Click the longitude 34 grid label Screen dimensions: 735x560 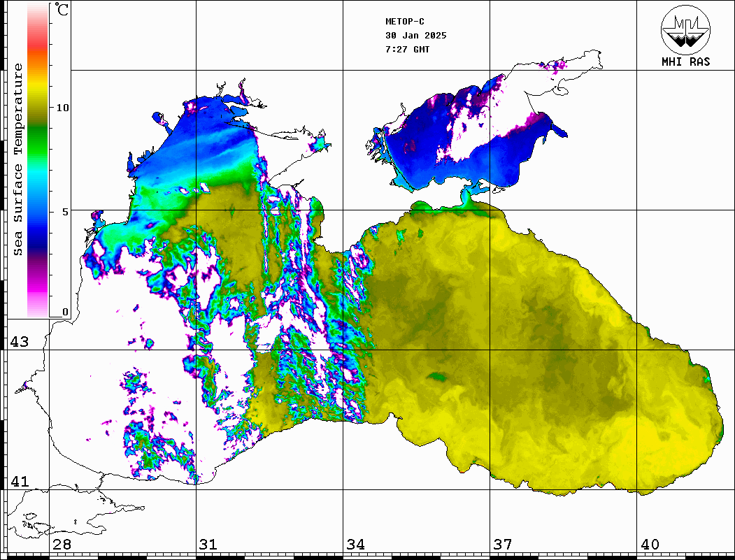(355, 545)
